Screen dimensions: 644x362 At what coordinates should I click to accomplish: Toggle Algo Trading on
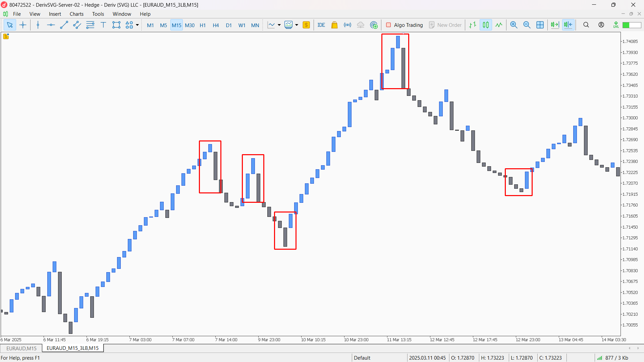pyautogui.click(x=405, y=25)
